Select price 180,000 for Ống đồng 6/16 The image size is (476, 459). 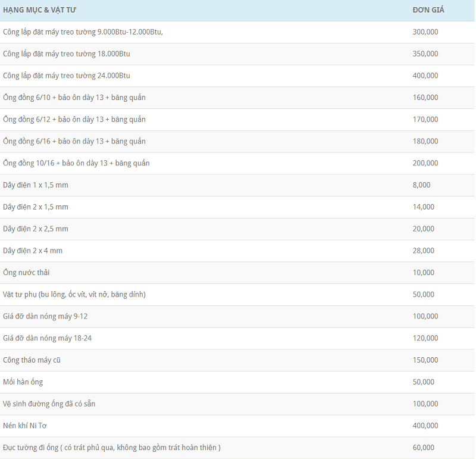425,141
